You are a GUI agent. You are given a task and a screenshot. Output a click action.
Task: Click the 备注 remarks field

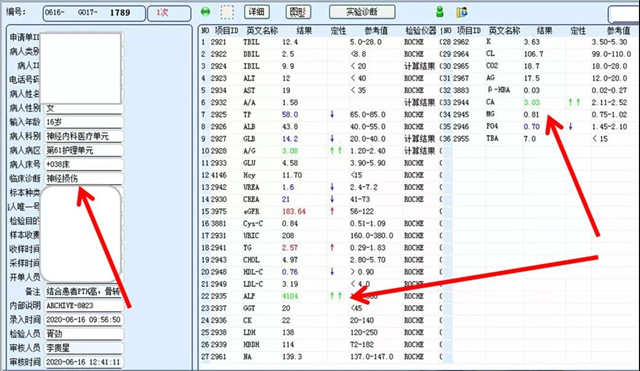(83, 291)
